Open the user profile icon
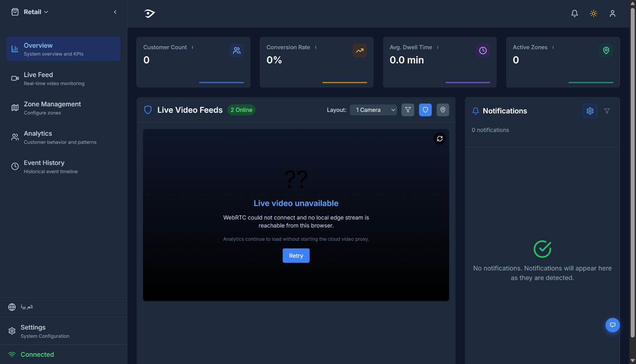This screenshot has height=364, width=636. [612, 14]
